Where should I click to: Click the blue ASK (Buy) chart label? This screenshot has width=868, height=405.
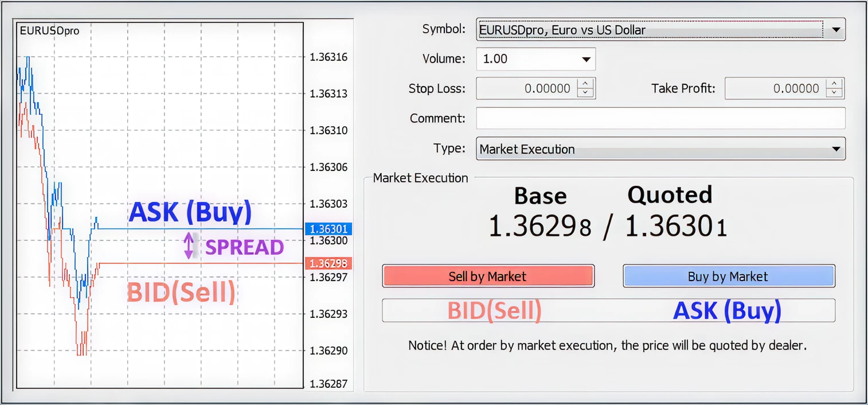tap(190, 212)
